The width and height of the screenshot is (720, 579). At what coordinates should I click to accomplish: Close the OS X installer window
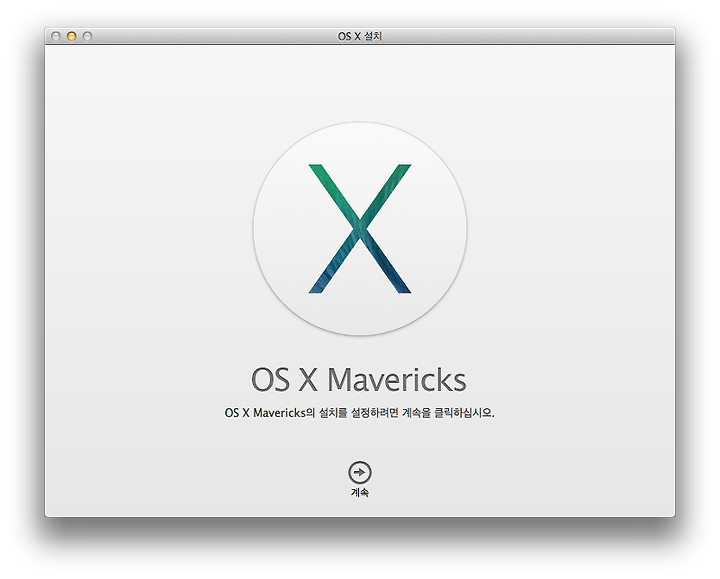56,36
